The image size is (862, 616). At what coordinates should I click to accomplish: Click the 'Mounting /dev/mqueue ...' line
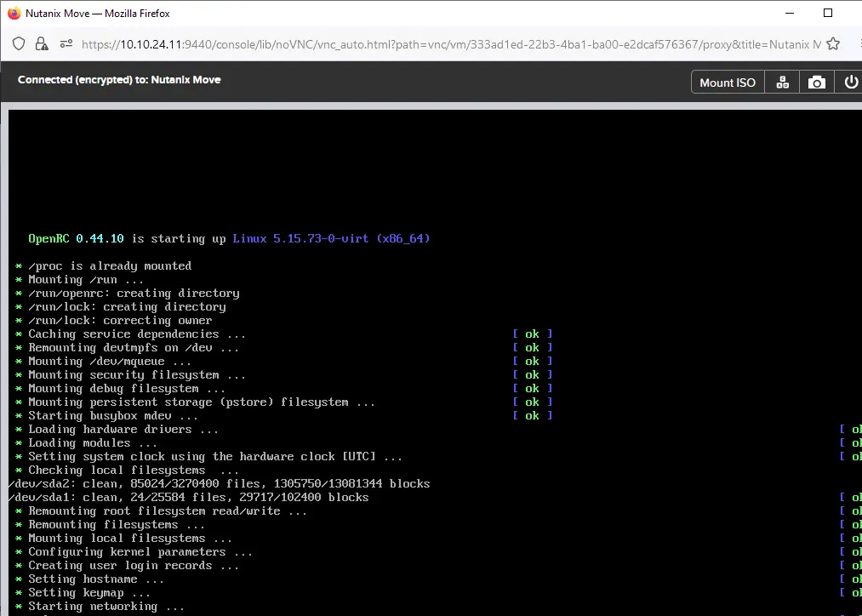point(110,361)
